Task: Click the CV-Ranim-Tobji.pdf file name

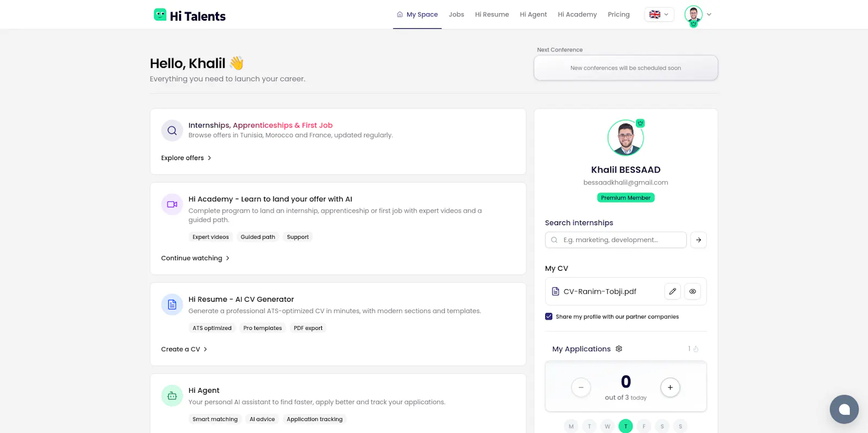Action: coord(600,292)
